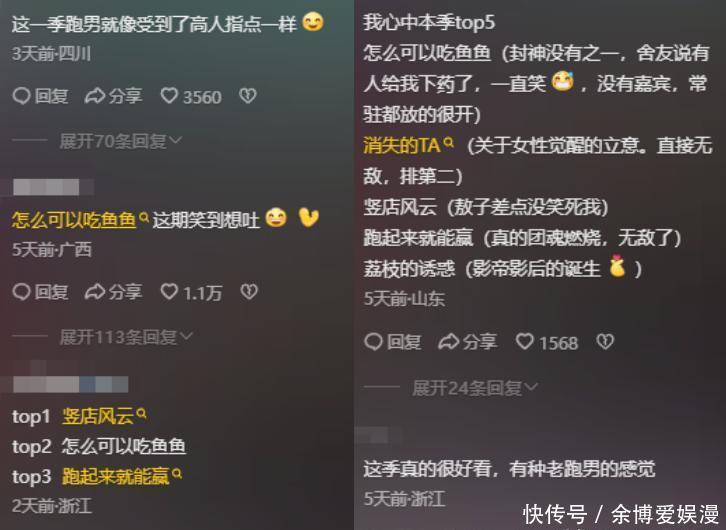The height and width of the screenshot is (530, 726).
Task: Share the comment posted from 四川
Action: 113,96
